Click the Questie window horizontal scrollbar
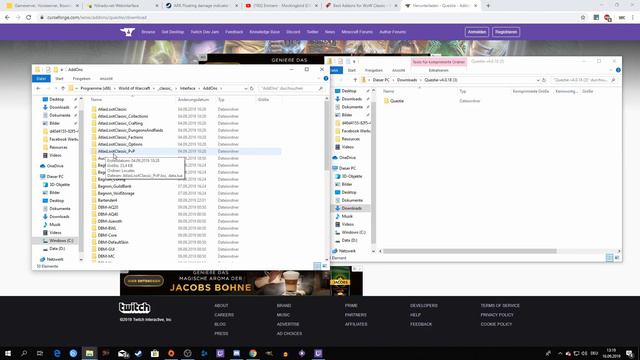This screenshot has height=360, width=640. pyautogui.click(x=469, y=251)
